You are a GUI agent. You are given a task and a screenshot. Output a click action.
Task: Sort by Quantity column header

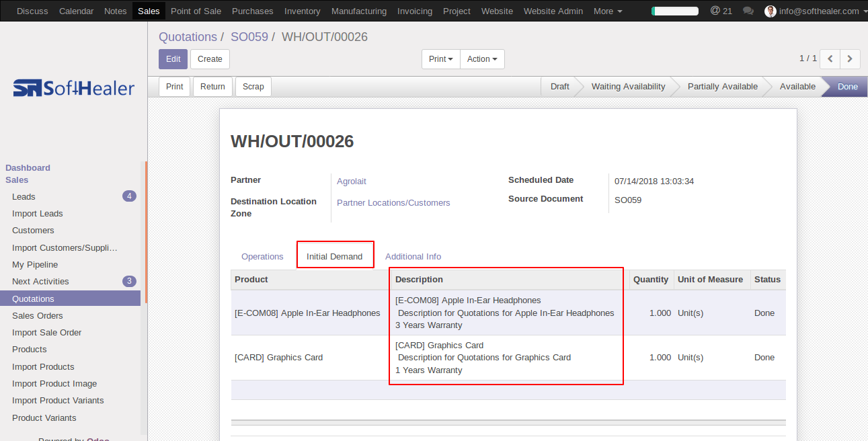tap(651, 280)
